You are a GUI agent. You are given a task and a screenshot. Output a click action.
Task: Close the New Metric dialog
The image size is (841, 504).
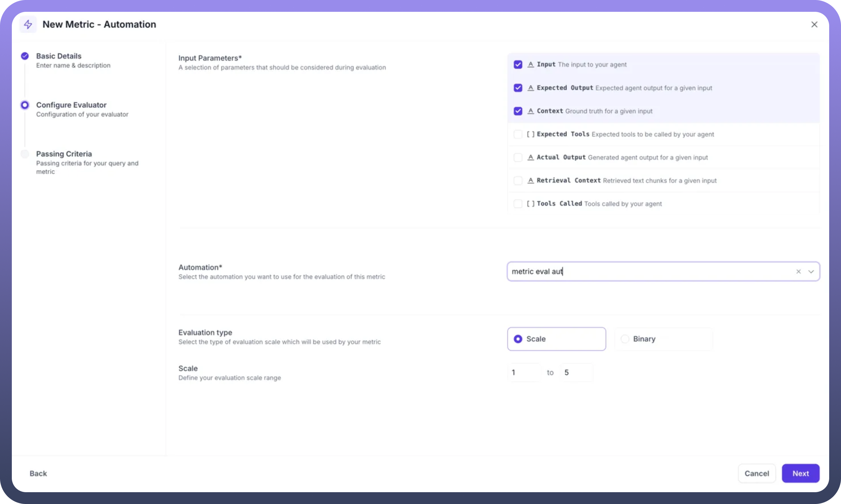point(814,25)
